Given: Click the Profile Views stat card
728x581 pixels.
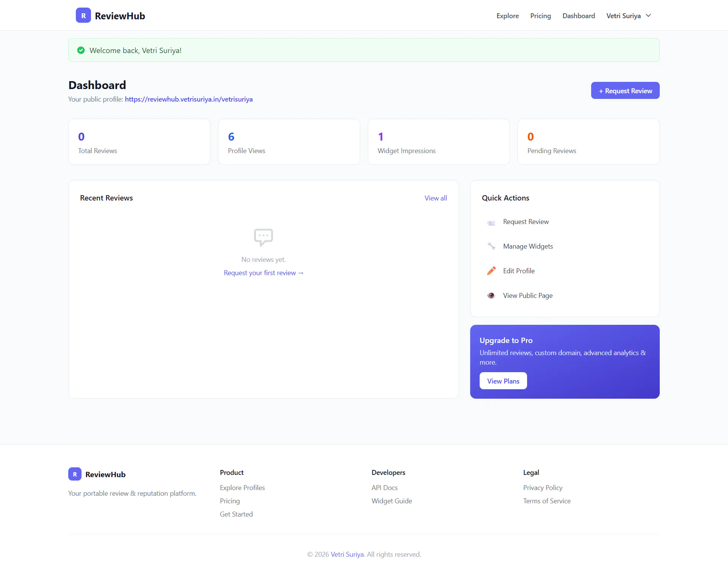Looking at the screenshot, I should click(289, 142).
